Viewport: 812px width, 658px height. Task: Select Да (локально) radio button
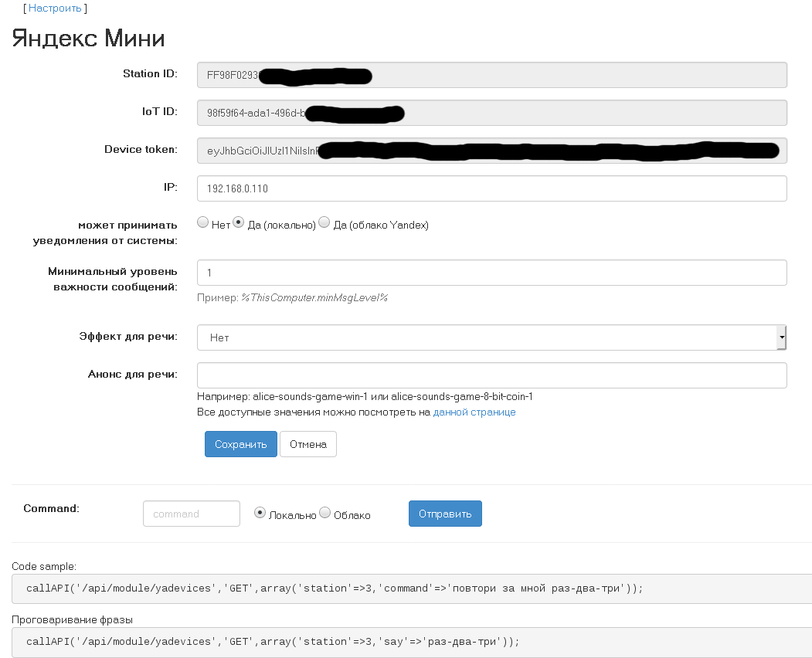coord(239,222)
